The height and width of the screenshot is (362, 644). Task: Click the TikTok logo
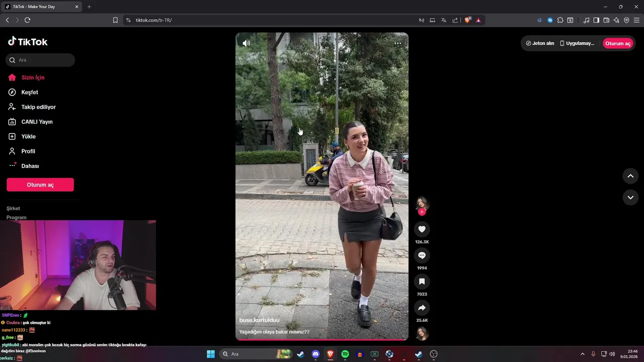tap(28, 42)
